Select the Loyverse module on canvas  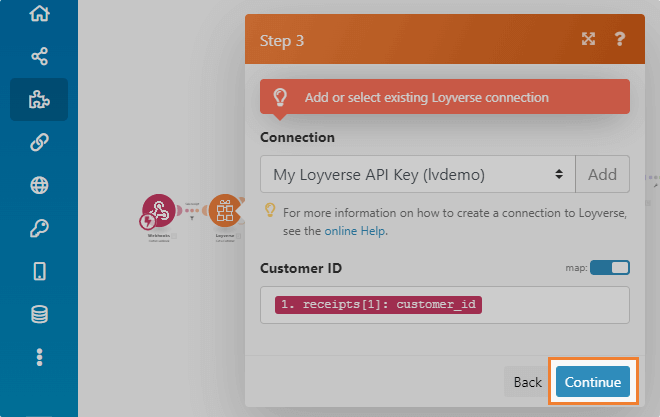click(225, 210)
